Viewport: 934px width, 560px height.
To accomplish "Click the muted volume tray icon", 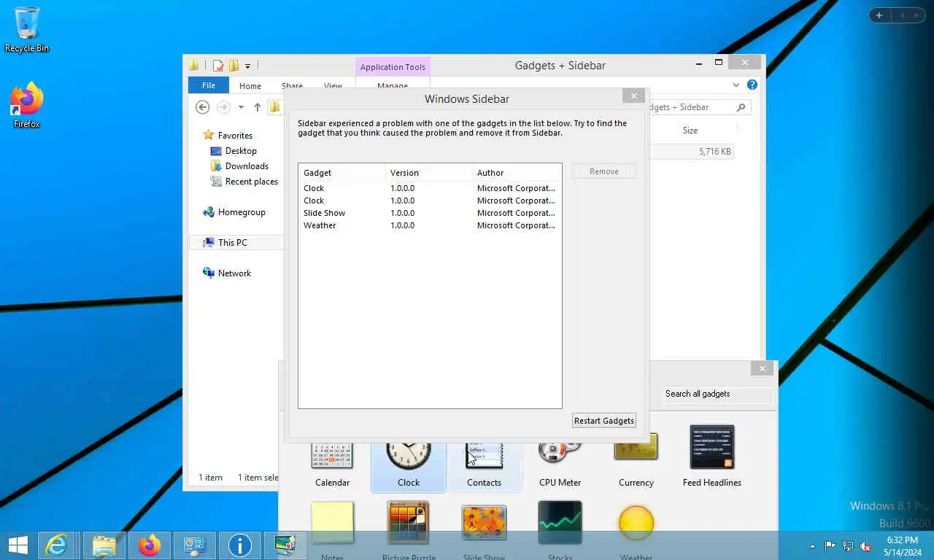I will coord(865,545).
